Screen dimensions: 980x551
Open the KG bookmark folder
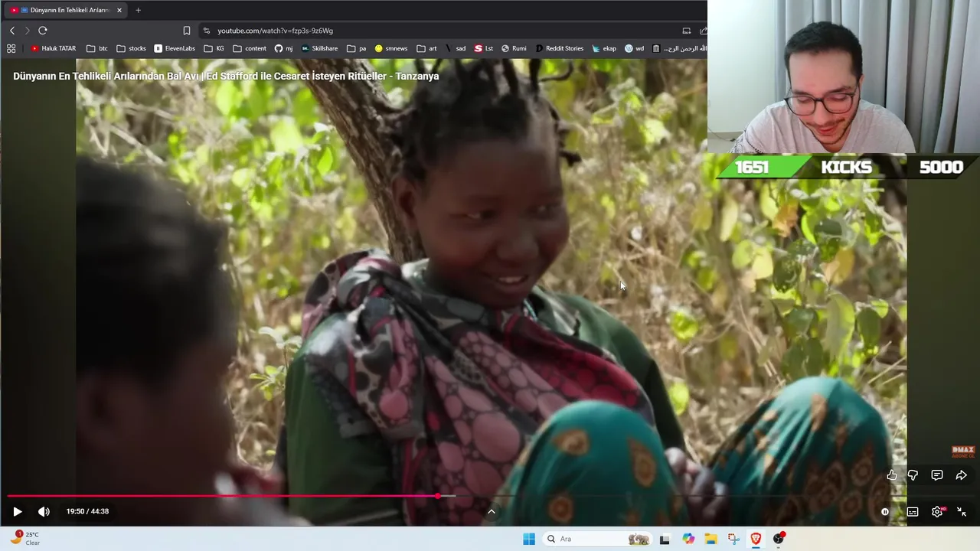coord(214,48)
